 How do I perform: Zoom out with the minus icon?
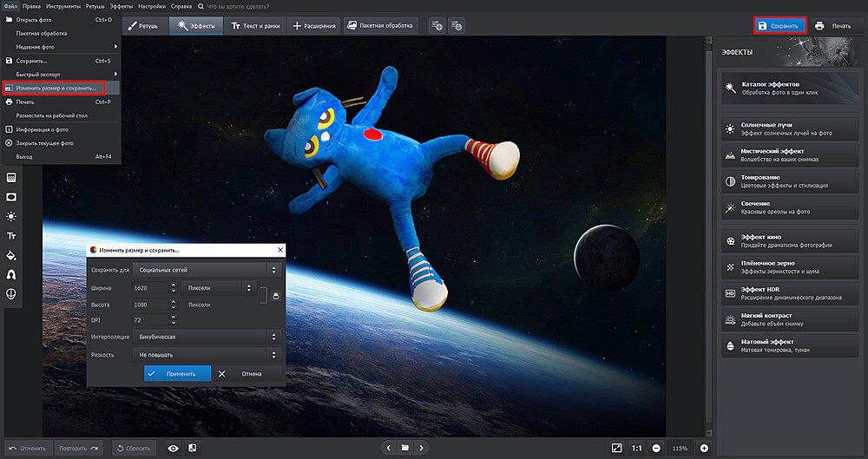tap(655, 448)
